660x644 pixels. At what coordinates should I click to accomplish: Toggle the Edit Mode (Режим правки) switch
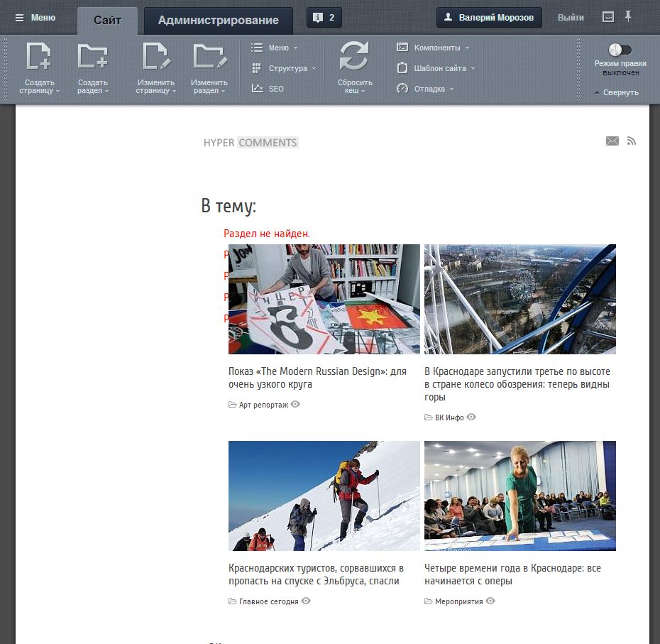[620, 50]
